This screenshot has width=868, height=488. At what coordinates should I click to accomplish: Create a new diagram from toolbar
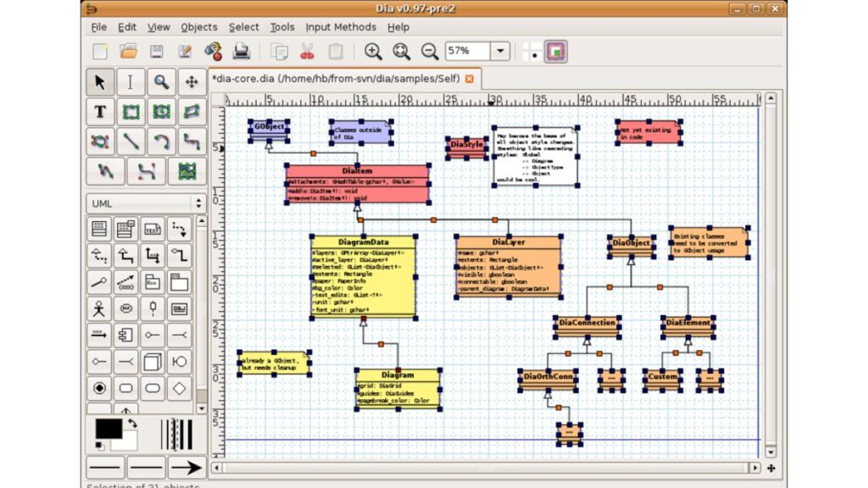point(100,52)
